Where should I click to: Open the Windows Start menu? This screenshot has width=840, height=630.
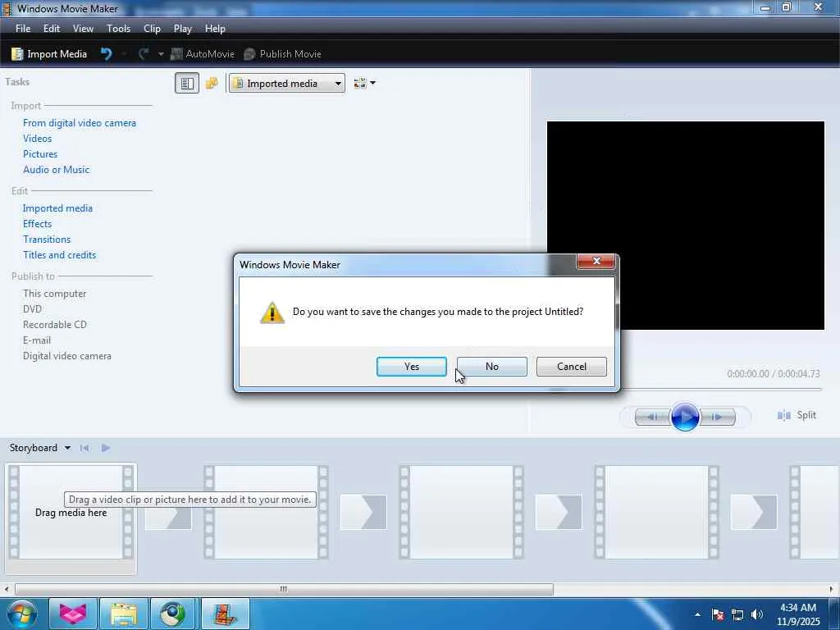coord(21,614)
